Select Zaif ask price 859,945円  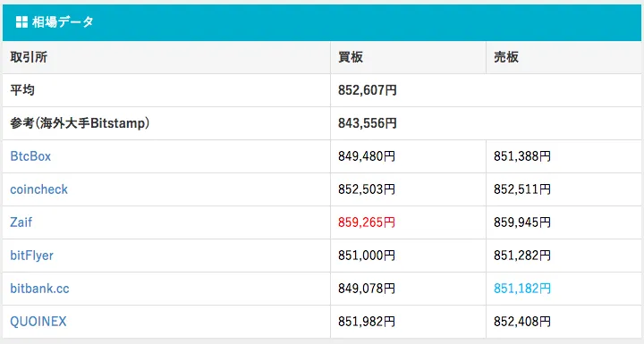pyautogui.click(x=522, y=222)
